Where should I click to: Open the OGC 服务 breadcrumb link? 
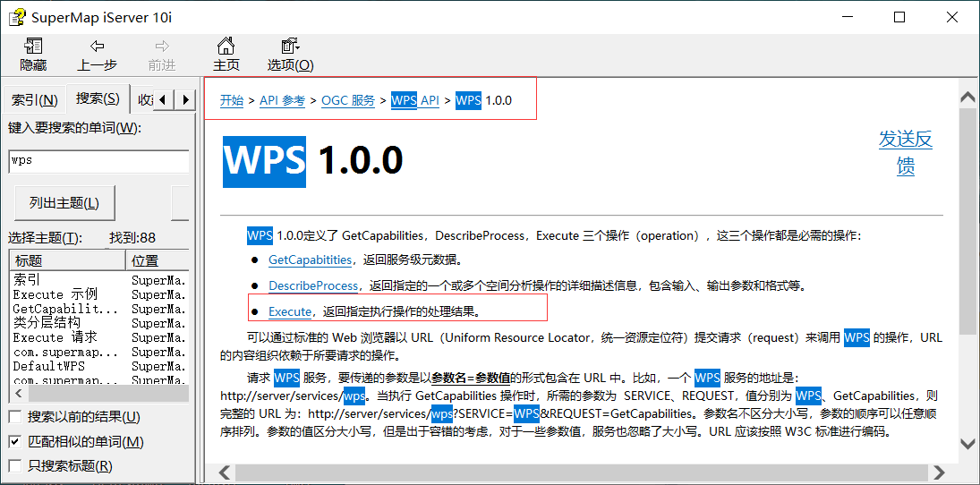pos(348,100)
